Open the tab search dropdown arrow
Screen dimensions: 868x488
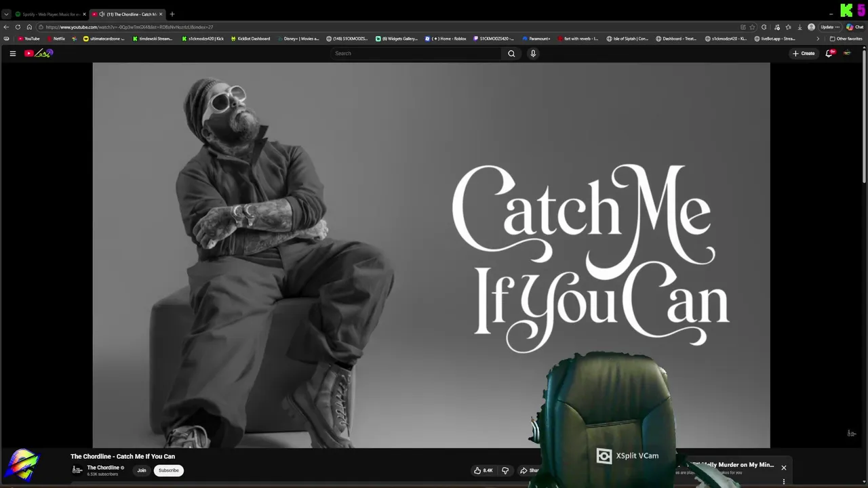coord(6,14)
